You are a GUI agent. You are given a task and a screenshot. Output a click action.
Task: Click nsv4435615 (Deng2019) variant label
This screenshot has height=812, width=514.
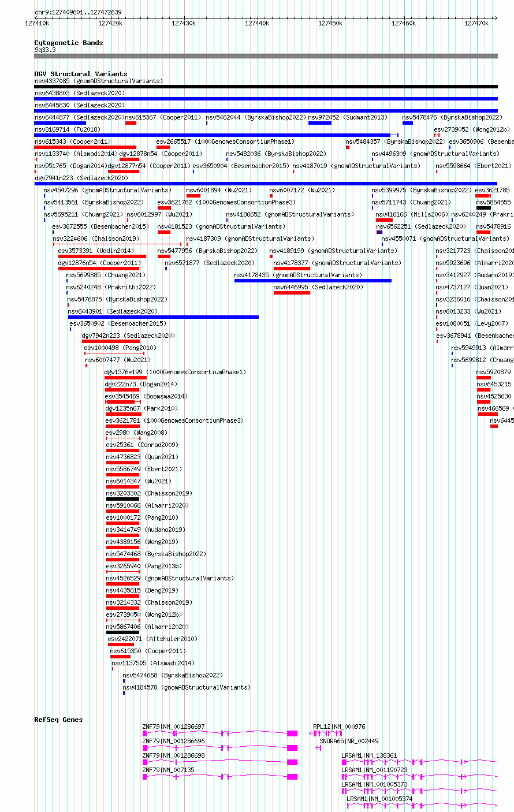pyautogui.click(x=142, y=590)
